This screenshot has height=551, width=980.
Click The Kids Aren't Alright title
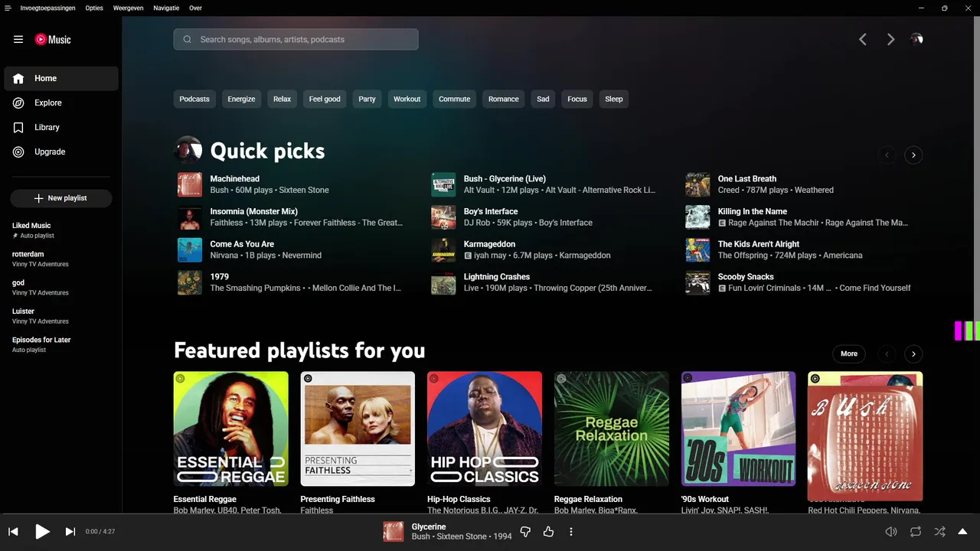coord(759,244)
